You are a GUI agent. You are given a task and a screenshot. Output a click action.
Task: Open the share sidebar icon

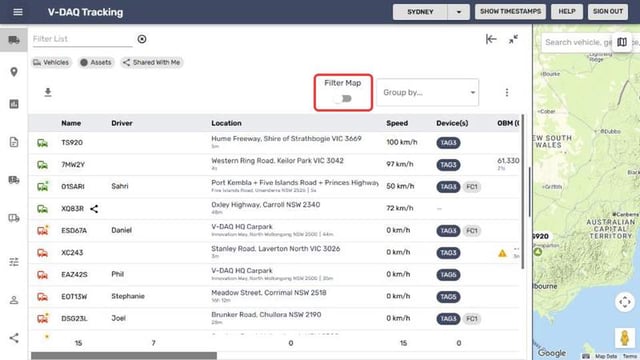click(14, 338)
